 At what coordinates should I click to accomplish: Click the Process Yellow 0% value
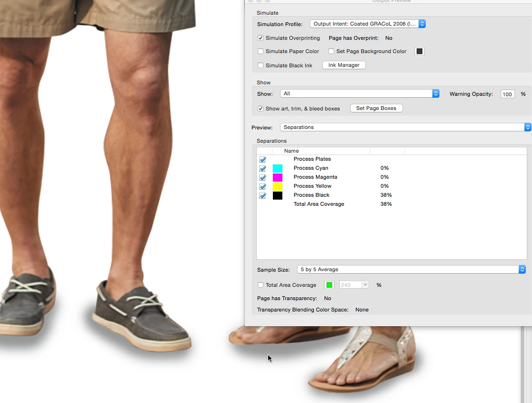pyautogui.click(x=384, y=186)
